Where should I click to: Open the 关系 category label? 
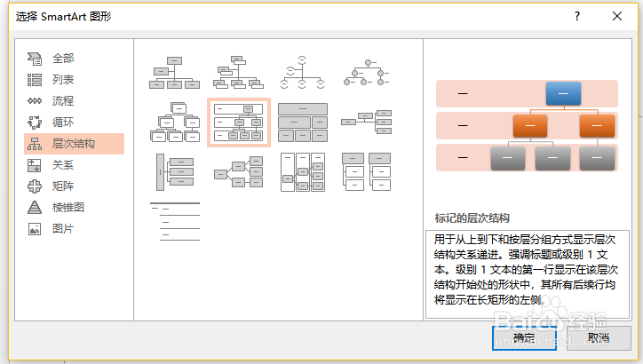63,165
